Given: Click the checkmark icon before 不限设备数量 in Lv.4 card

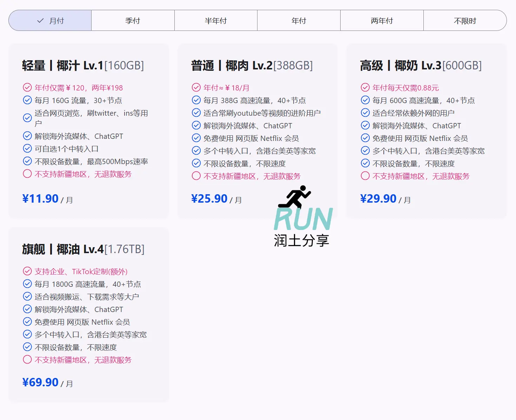Looking at the screenshot, I should pos(28,347).
